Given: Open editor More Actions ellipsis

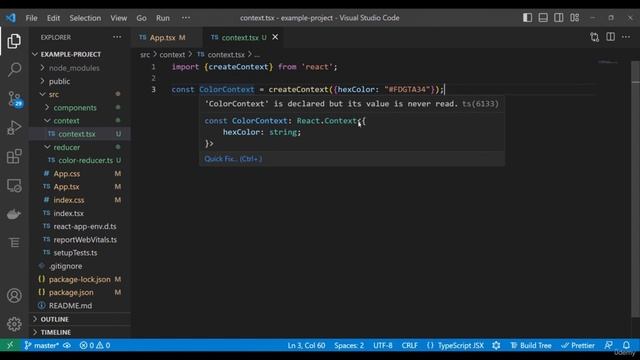Looking at the screenshot, I should point(626,37).
